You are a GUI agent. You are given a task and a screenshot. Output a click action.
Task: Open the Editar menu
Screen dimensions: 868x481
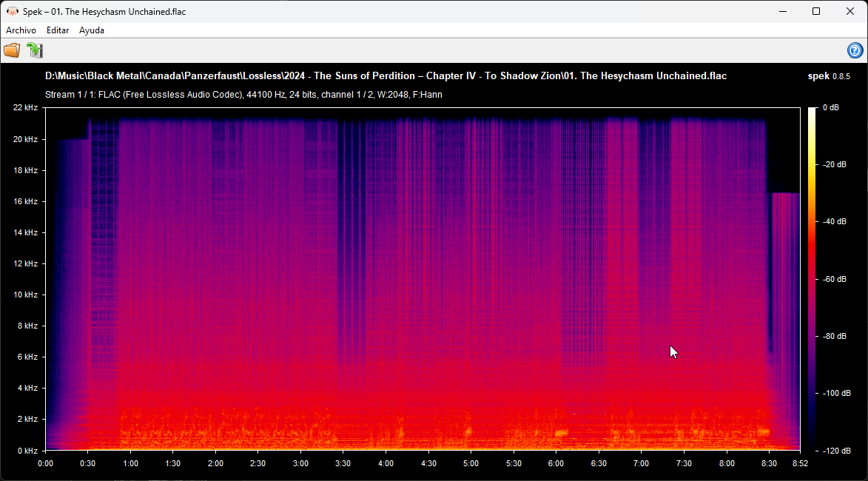[x=58, y=30]
